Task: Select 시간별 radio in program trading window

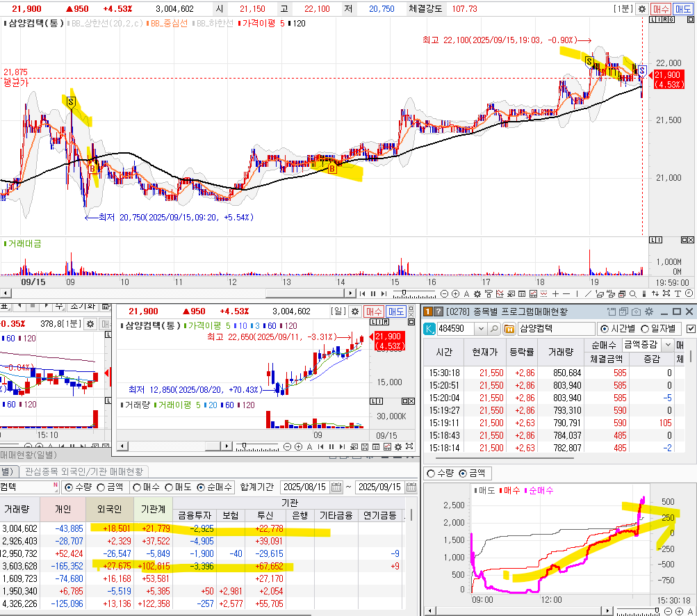Action: (605, 329)
